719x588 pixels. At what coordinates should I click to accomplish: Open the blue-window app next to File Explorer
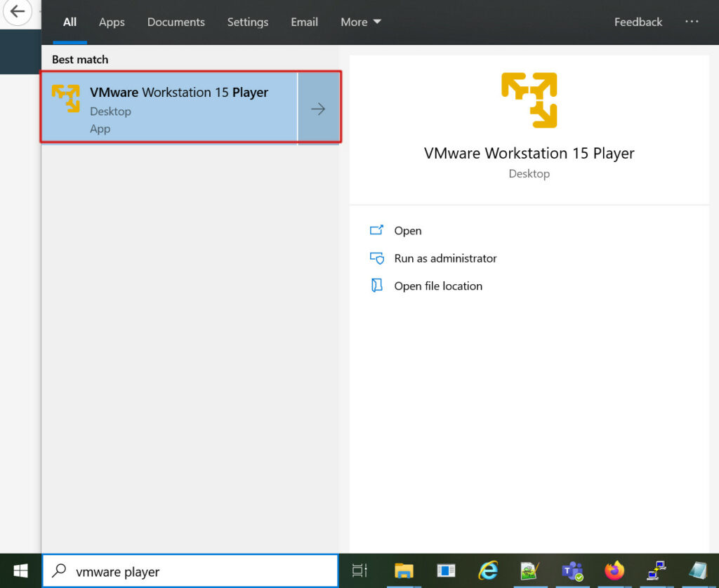[x=446, y=571]
